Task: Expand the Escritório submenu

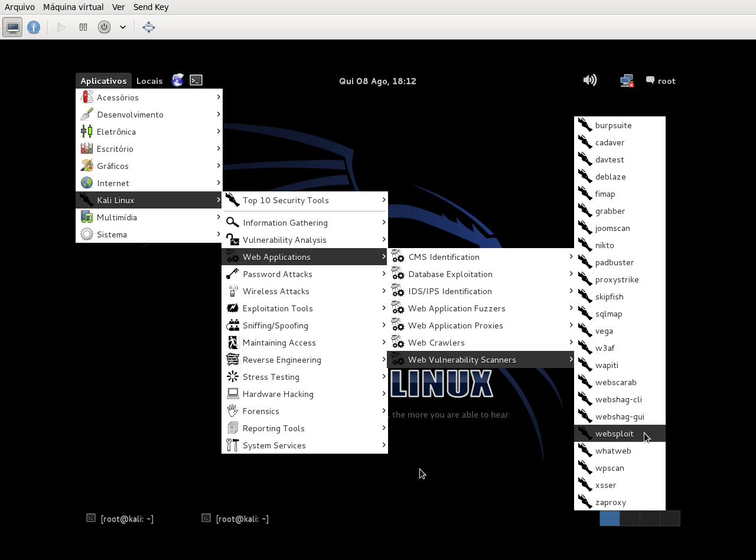Action: [149, 149]
